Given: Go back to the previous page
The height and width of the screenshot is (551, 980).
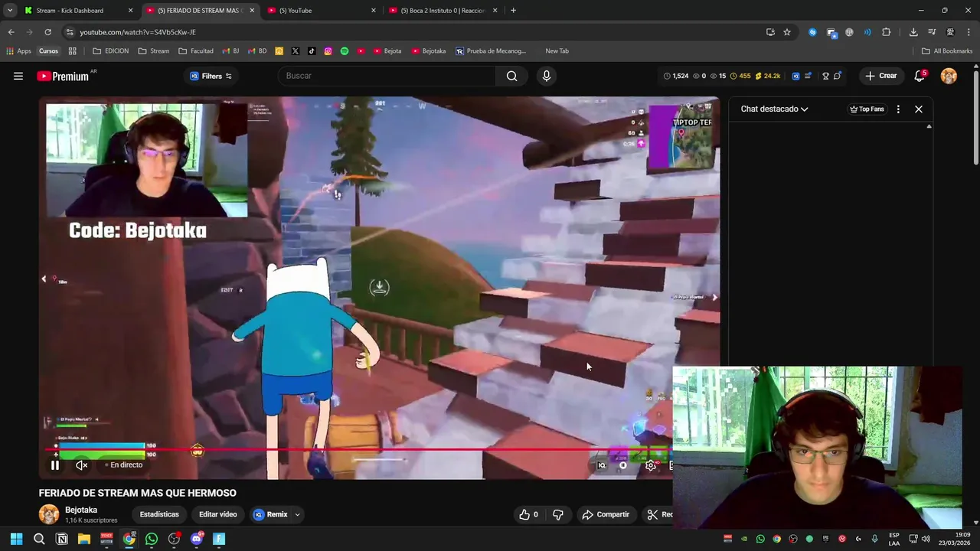Looking at the screenshot, I should point(11,32).
